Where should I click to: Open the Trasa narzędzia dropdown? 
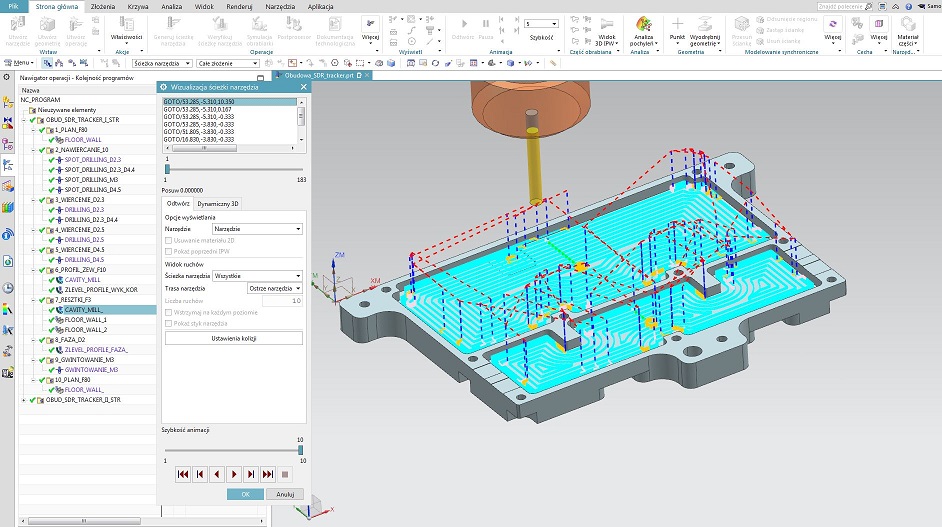click(x=274, y=288)
